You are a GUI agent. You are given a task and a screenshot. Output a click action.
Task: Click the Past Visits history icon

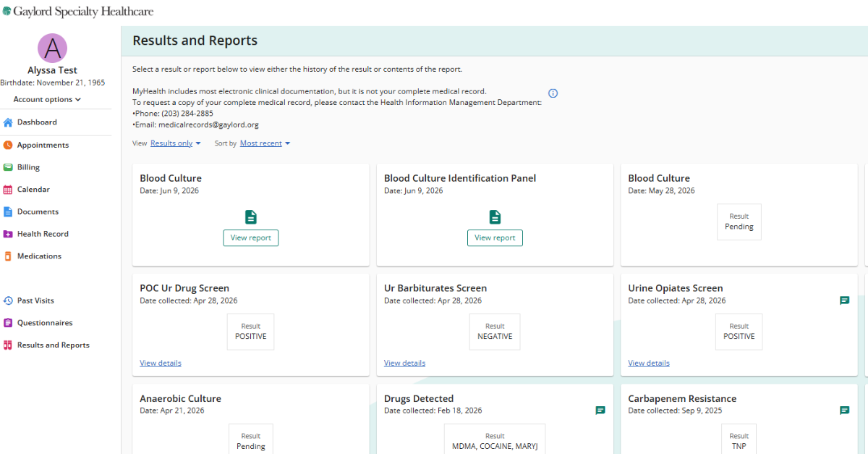(8, 300)
